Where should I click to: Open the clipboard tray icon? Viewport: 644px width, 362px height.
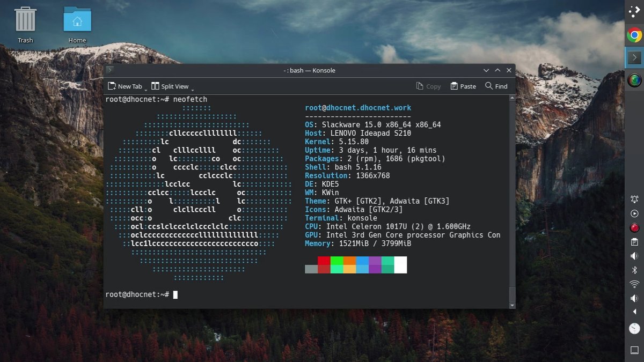coord(634,242)
